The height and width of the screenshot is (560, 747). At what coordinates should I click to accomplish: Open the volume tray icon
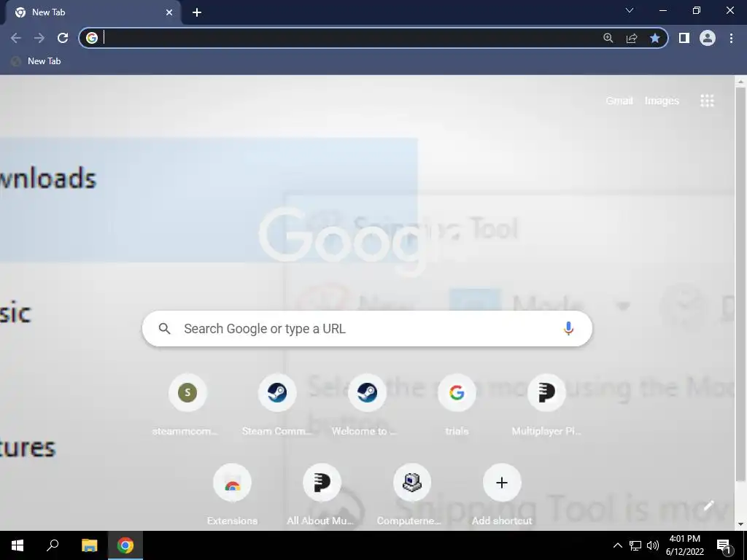[x=653, y=545]
